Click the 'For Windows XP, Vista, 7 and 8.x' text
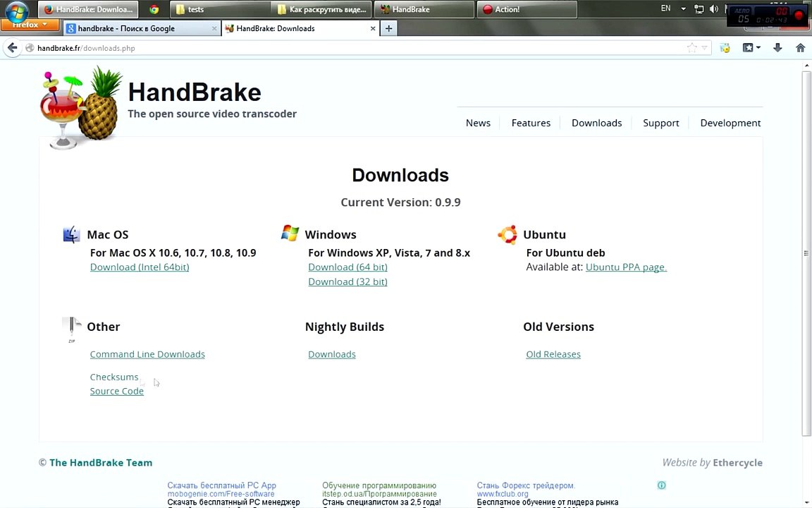 389,253
